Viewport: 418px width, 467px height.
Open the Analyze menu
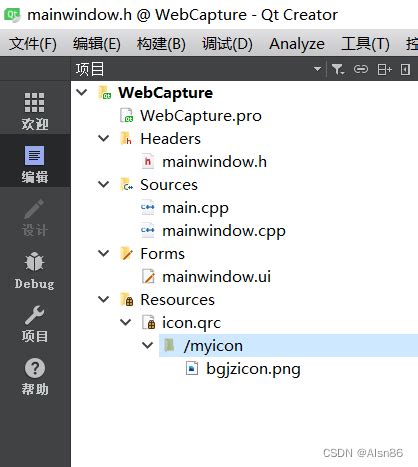(x=297, y=44)
